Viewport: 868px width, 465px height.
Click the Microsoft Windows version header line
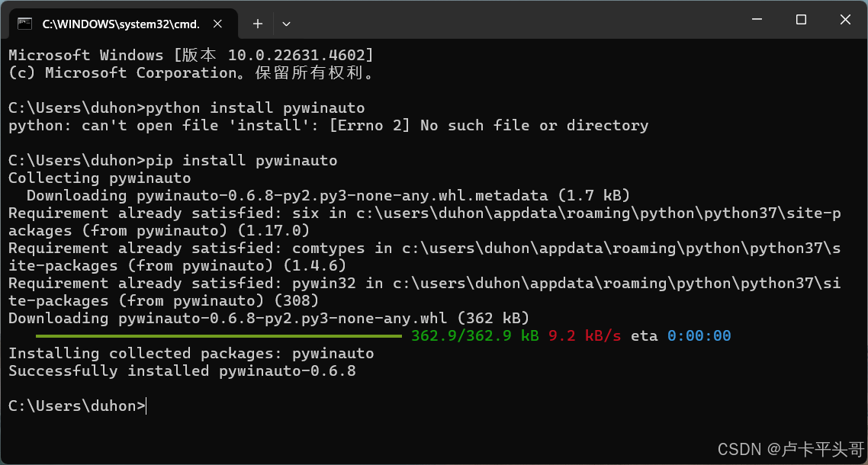pyautogui.click(x=191, y=56)
